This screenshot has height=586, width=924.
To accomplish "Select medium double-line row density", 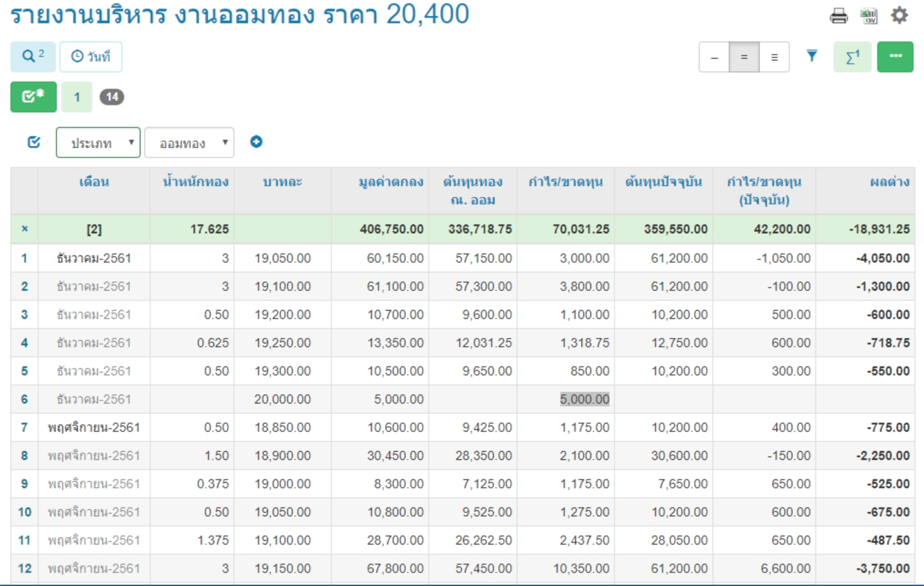I will pyautogui.click(x=744, y=57).
